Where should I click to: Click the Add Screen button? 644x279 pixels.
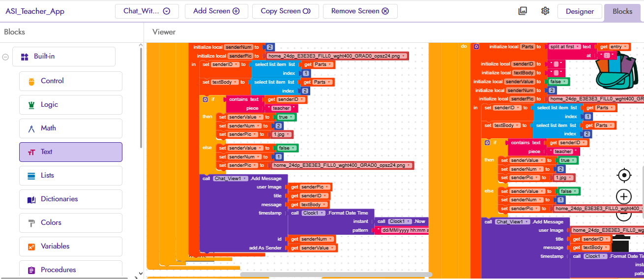[216, 11]
